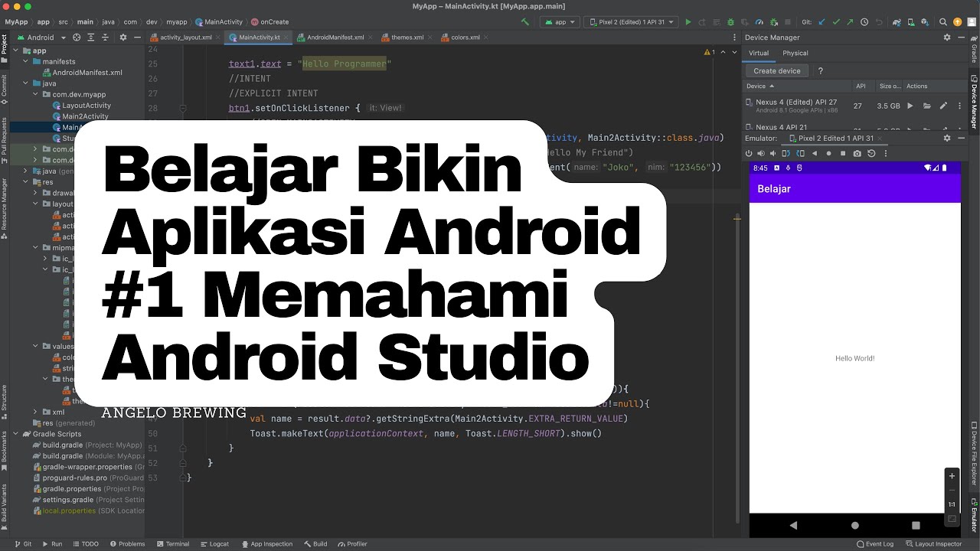This screenshot has height=551, width=980.
Task: Open Search Everywhere magnifier icon
Action: pos(943,22)
